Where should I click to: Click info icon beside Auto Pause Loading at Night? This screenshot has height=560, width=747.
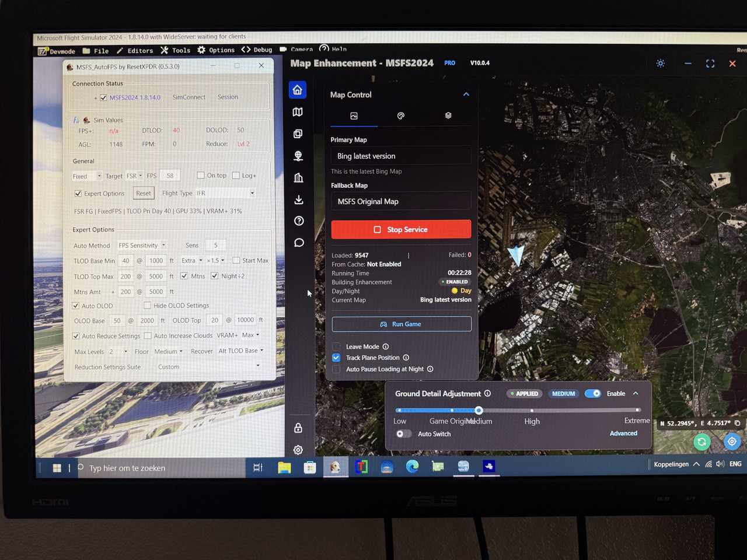pyautogui.click(x=430, y=369)
